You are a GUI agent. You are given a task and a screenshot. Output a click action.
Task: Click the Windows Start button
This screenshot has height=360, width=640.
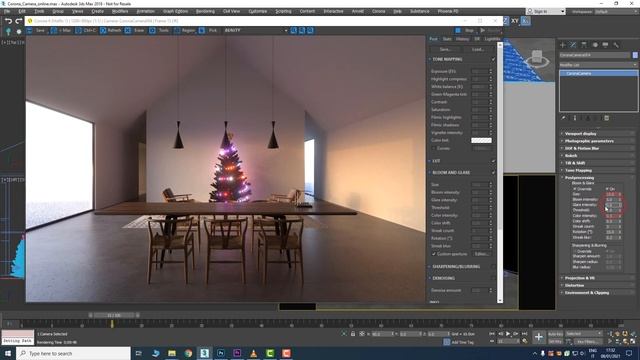click(8, 353)
